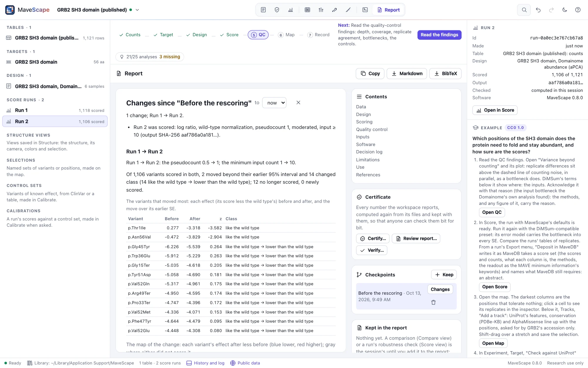Go to the Design workflow step
Viewport: 588px width, 368px height.
[196, 35]
